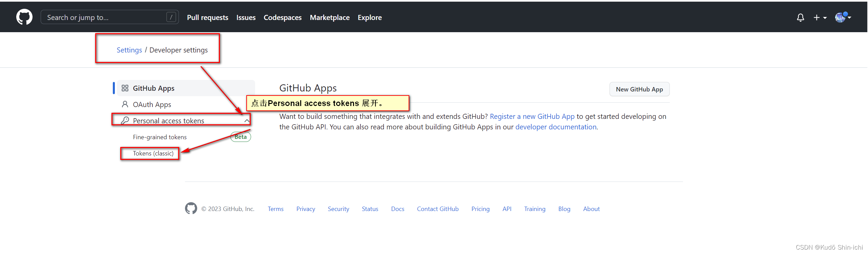The width and height of the screenshot is (868, 253).
Task: Visit Marketplace in header
Action: pos(330,18)
